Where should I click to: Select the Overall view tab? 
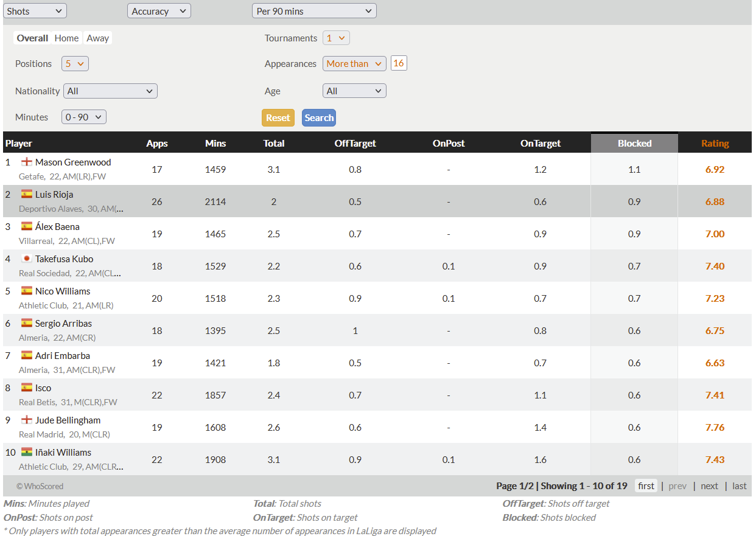click(x=32, y=38)
